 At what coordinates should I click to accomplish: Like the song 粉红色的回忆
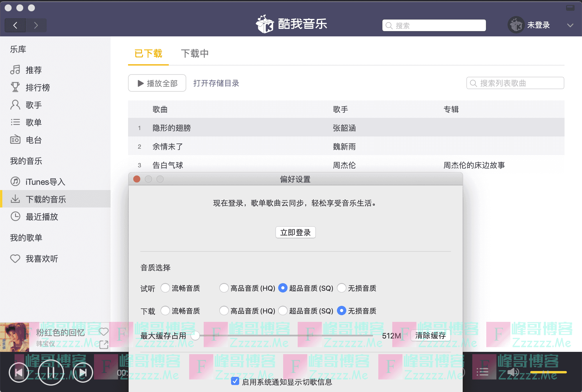[x=104, y=331]
